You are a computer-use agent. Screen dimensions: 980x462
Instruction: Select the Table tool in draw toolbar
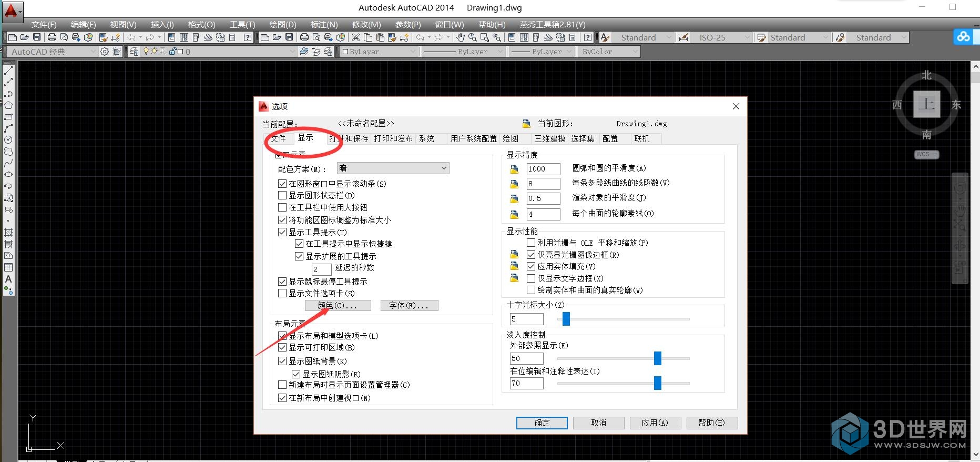click(x=8, y=267)
